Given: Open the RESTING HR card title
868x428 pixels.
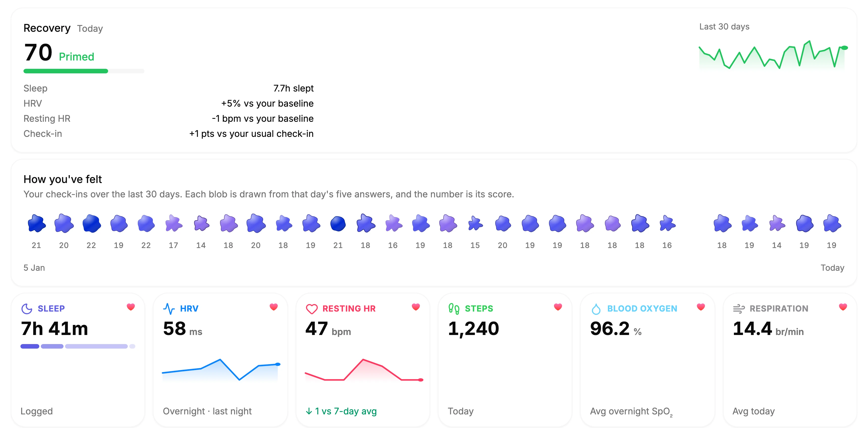Looking at the screenshot, I should click(x=349, y=309).
